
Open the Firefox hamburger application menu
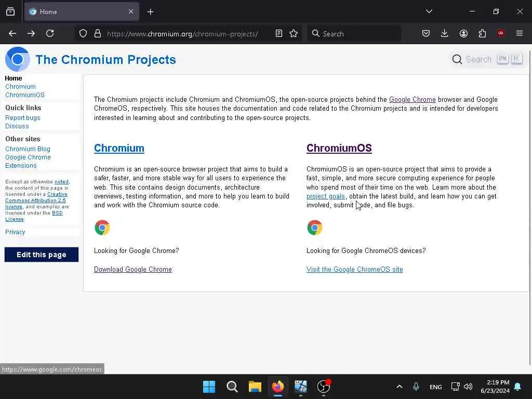click(520, 33)
